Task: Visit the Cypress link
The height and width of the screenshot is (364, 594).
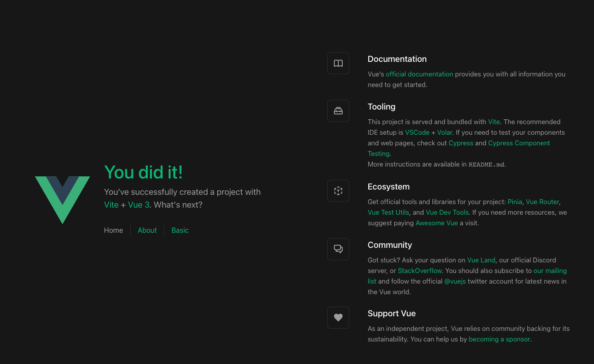Action: (461, 143)
